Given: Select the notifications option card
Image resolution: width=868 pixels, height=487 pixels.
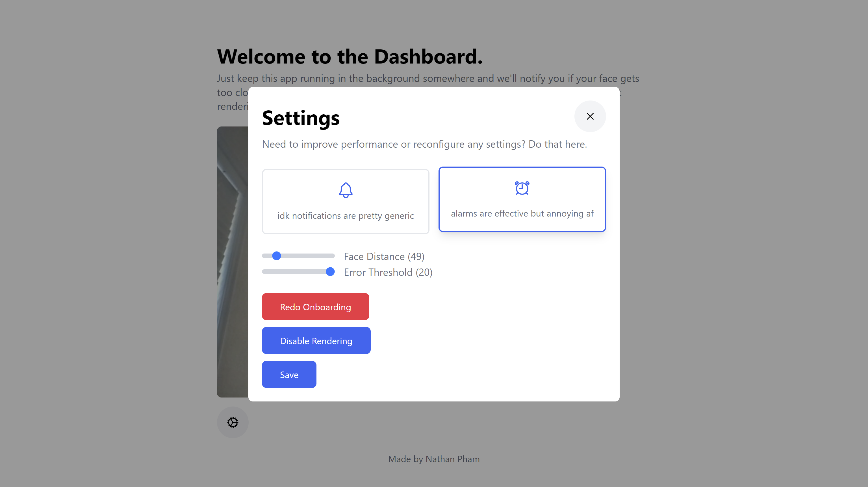Looking at the screenshot, I should 345,201.
